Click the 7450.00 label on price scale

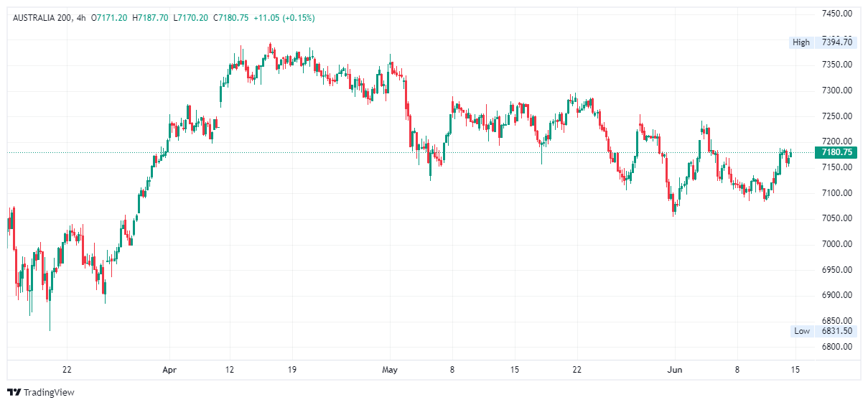837,14
